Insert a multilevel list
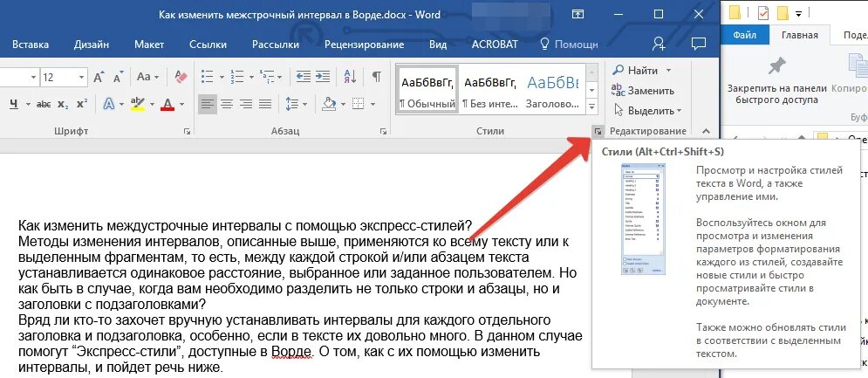 (266, 77)
